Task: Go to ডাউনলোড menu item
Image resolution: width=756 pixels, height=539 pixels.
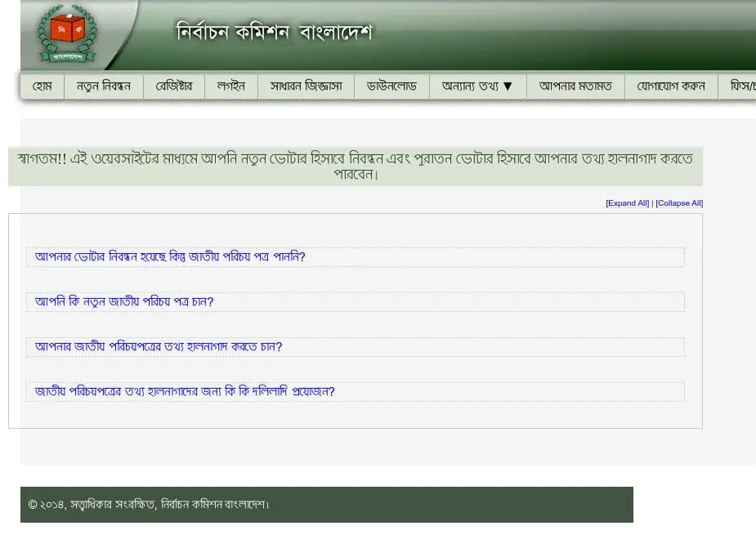Action: click(391, 87)
